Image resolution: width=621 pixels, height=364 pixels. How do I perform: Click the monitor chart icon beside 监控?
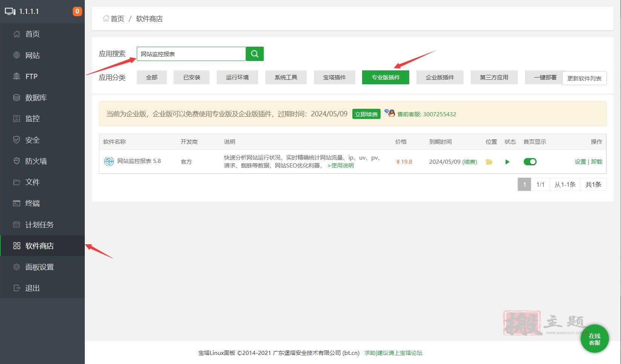click(17, 119)
